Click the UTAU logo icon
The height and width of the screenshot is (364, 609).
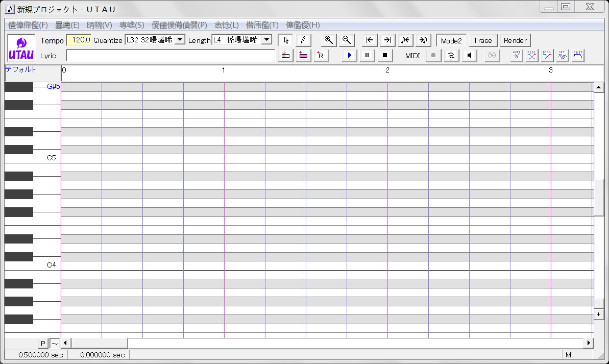tap(21, 48)
